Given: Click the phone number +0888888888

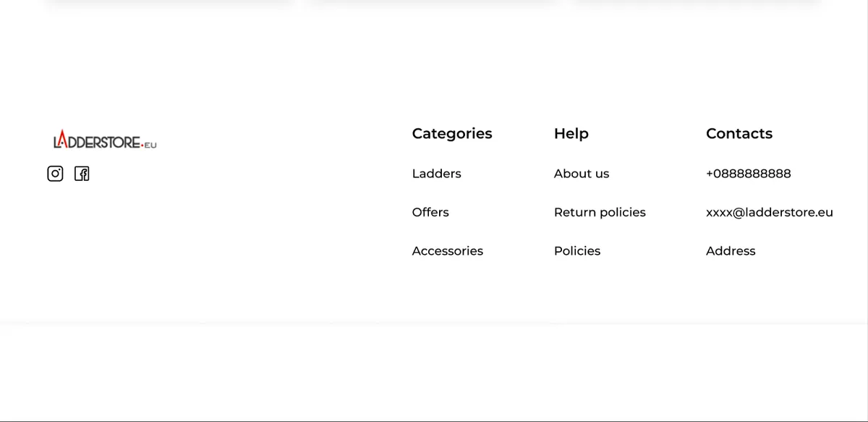Looking at the screenshot, I should click(x=748, y=174).
